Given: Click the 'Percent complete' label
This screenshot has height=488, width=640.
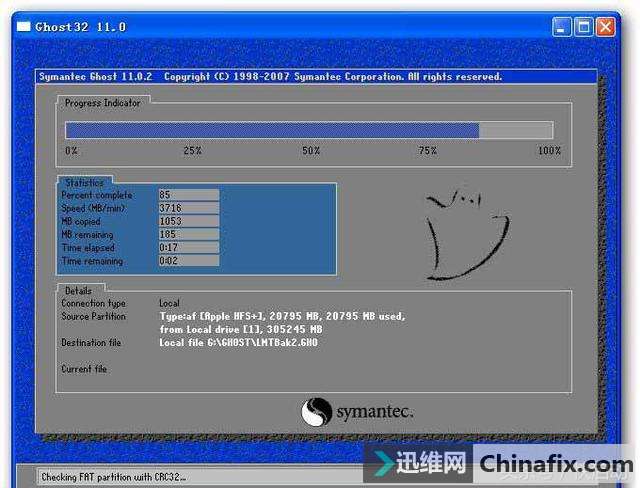Looking at the screenshot, I should [97, 195].
